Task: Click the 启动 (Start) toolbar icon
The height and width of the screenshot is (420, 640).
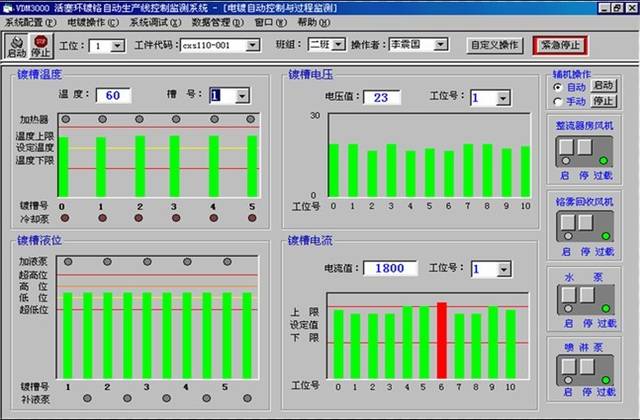Action: 17,46
